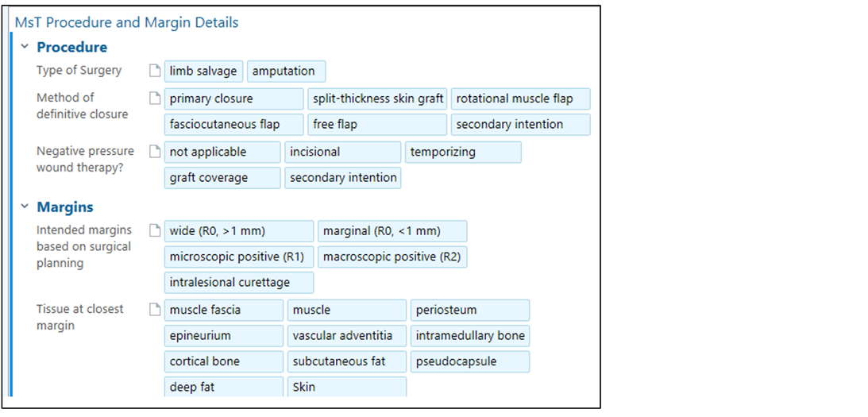
Task: Click the document icon next to Method of definitive closure
Action: (156, 98)
